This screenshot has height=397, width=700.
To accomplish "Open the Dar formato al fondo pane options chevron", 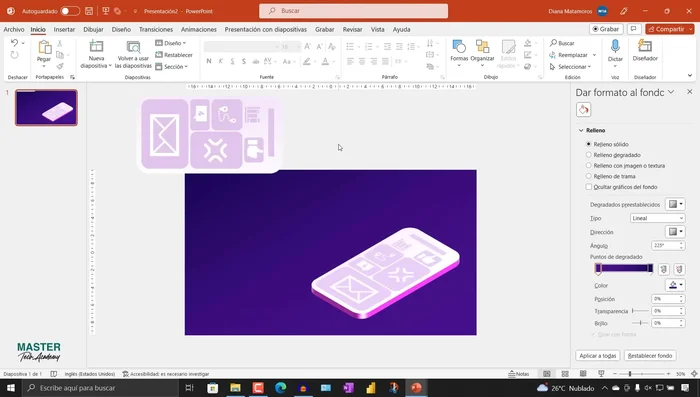I will pyautogui.click(x=671, y=92).
